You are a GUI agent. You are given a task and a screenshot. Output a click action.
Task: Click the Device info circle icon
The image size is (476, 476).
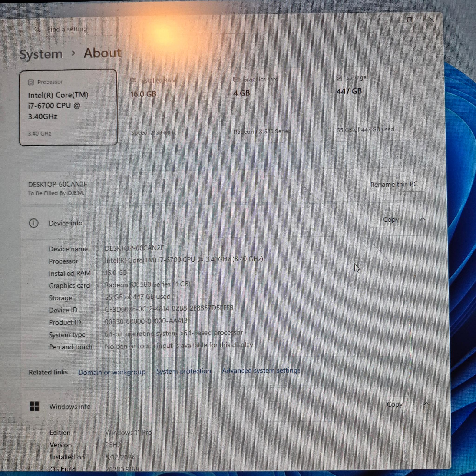pyautogui.click(x=34, y=223)
